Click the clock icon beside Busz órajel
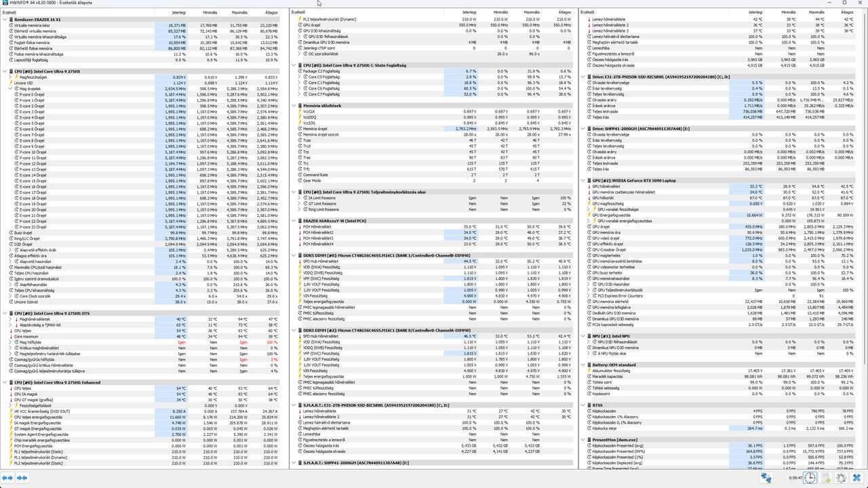The width and height of the screenshot is (868, 488). click(11, 232)
